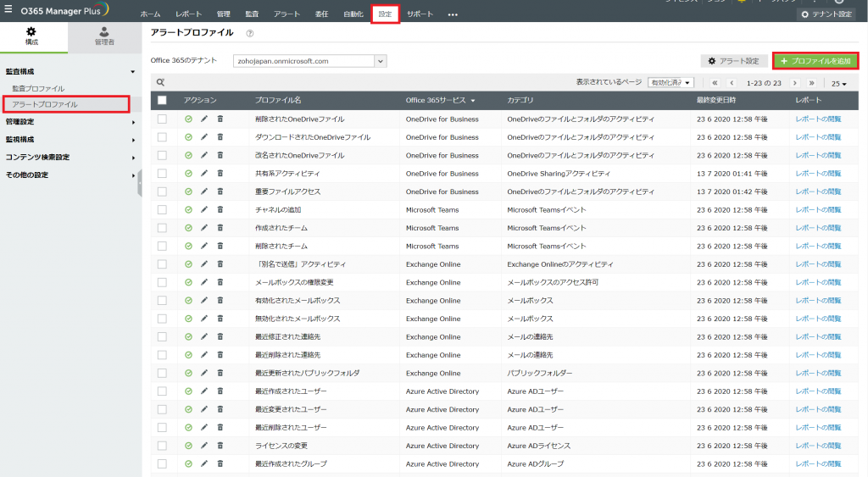Image resolution: width=868 pixels, height=477 pixels.
Task: Click green status icon for 重要ファイルアクセス
Action: point(188,191)
